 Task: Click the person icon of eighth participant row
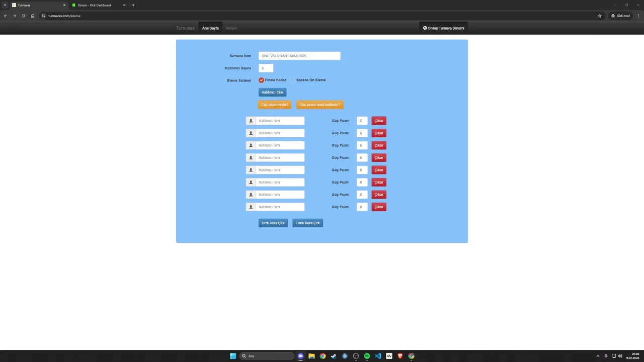(251, 207)
